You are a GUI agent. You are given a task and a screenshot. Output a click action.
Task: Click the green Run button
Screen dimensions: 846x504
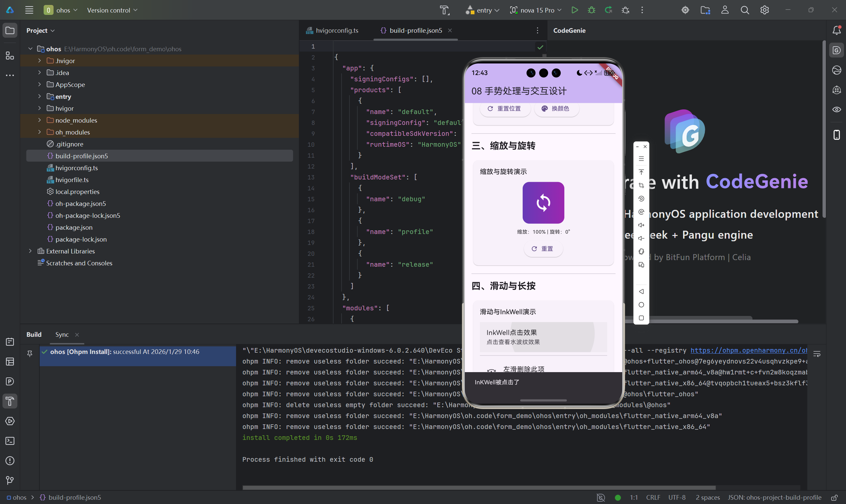point(575,10)
